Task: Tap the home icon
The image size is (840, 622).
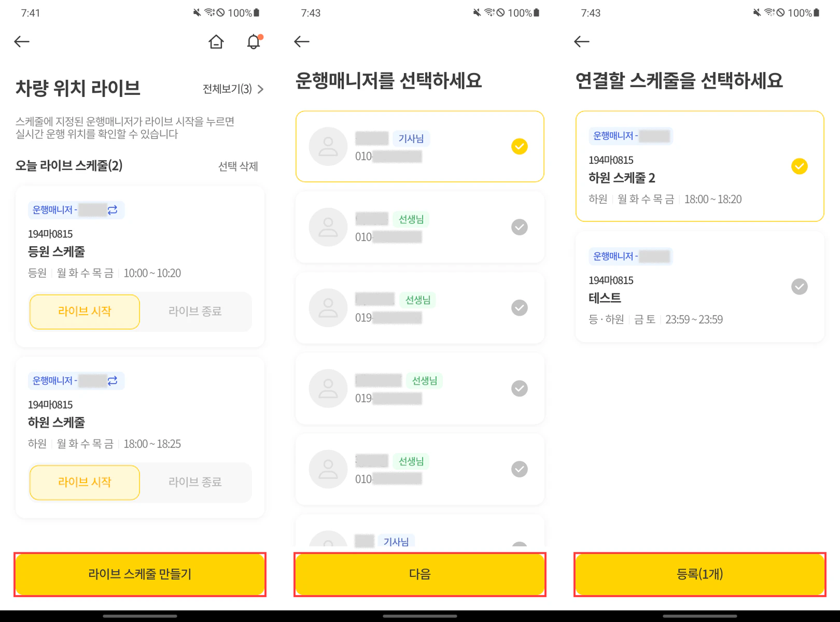Action: pos(216,42)
